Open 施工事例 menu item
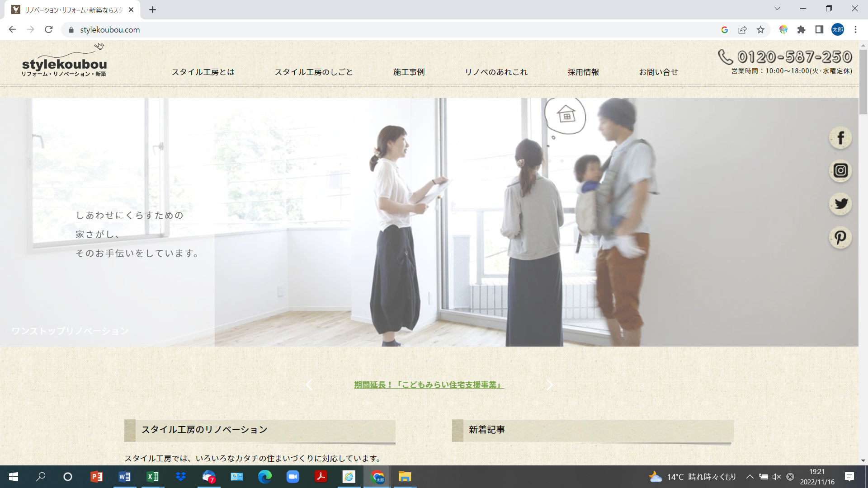 (x=409, y=72)
